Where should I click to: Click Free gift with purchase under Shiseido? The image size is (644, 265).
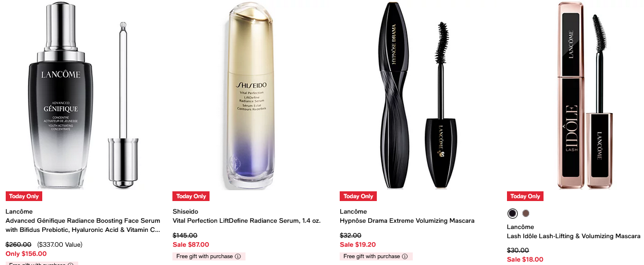204,256
